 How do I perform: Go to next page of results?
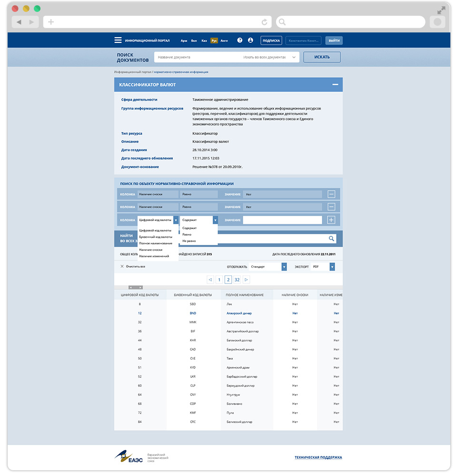pos(246,280)
